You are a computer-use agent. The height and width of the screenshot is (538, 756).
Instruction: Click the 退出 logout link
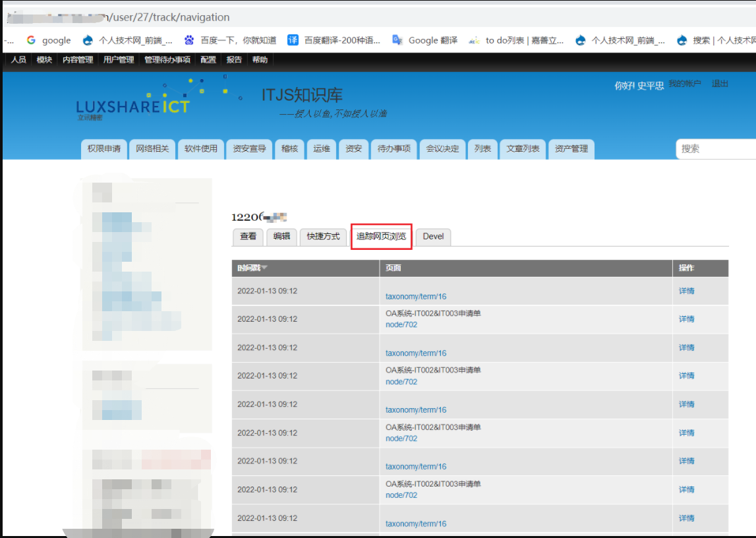[720, 84]
